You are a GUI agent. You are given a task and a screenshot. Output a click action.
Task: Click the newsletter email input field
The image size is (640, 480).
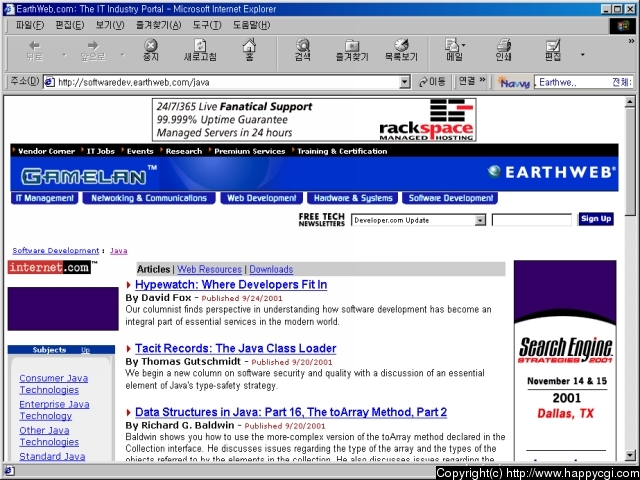(532, 220)
